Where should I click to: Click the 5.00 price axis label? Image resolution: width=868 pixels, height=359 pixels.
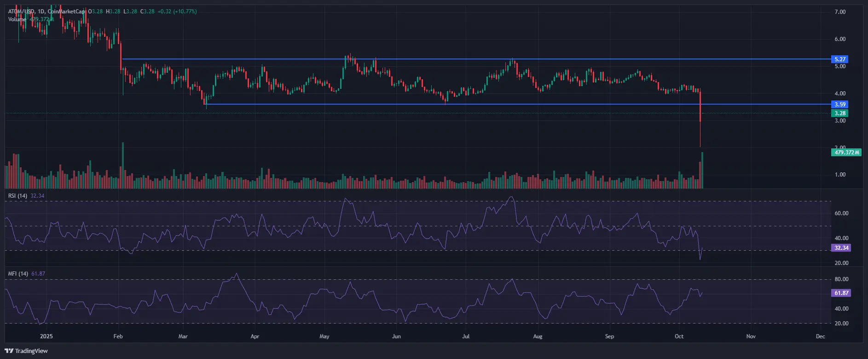click(x=840, y=66)
